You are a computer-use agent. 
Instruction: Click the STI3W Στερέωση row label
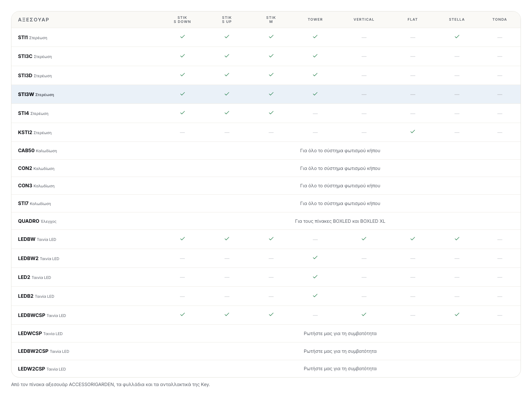pyautogui.click(x=36, y=95)
